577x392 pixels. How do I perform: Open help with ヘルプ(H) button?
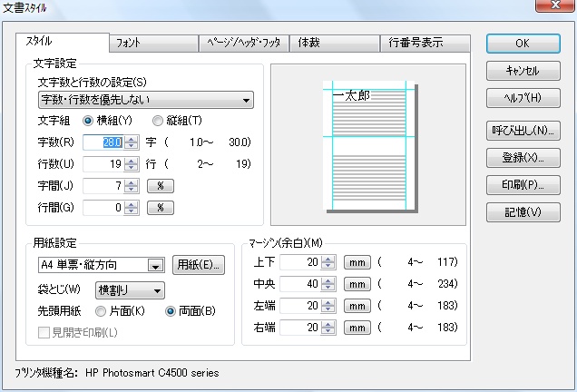tap(523, 98)
